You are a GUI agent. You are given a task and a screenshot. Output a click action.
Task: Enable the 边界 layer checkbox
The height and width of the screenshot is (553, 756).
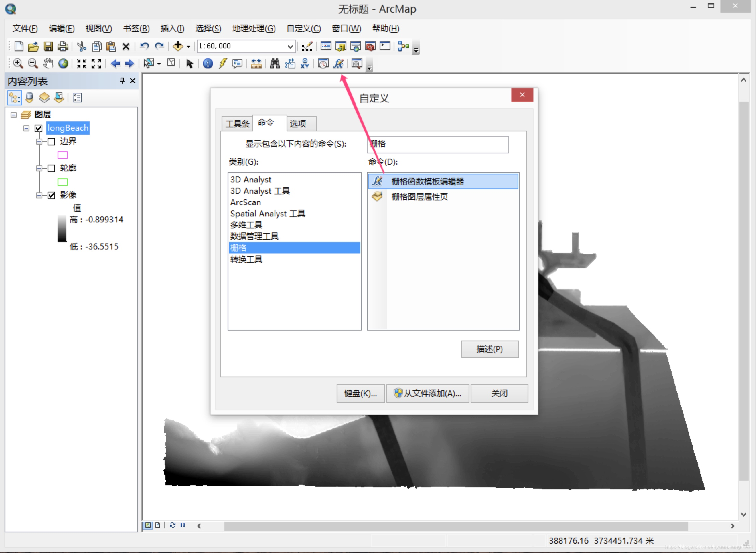51,142
